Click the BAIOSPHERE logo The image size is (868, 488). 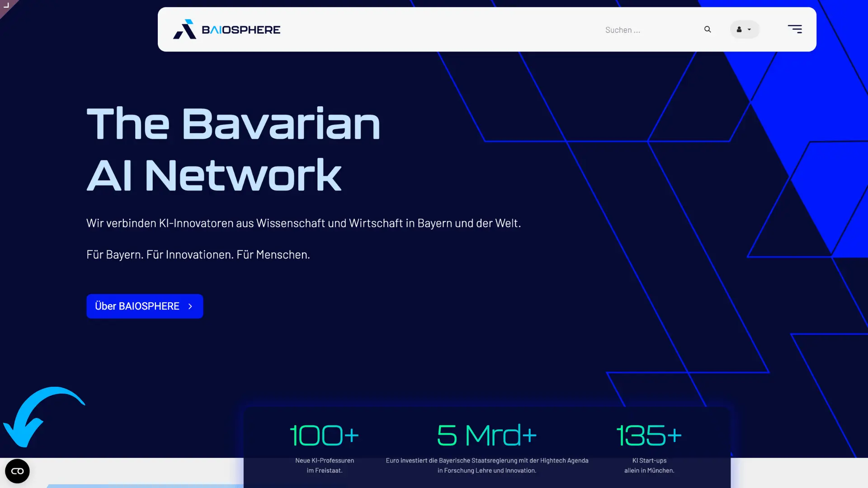coord(226,29)
